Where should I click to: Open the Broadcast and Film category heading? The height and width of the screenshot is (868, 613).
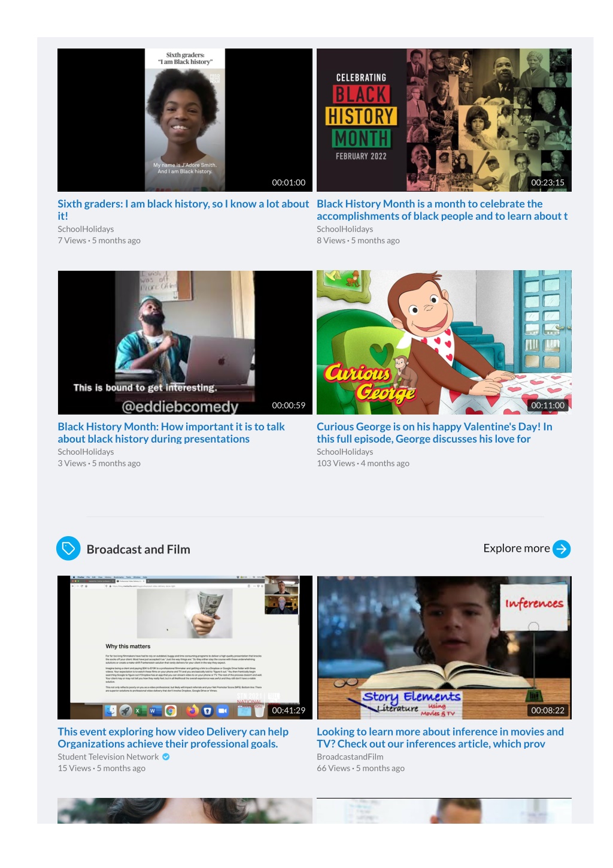(138, 549)
